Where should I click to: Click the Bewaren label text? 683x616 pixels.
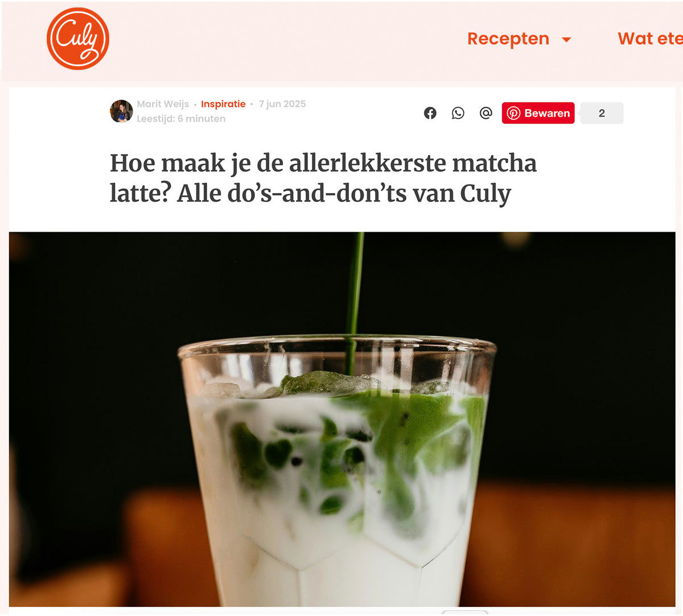547,113
